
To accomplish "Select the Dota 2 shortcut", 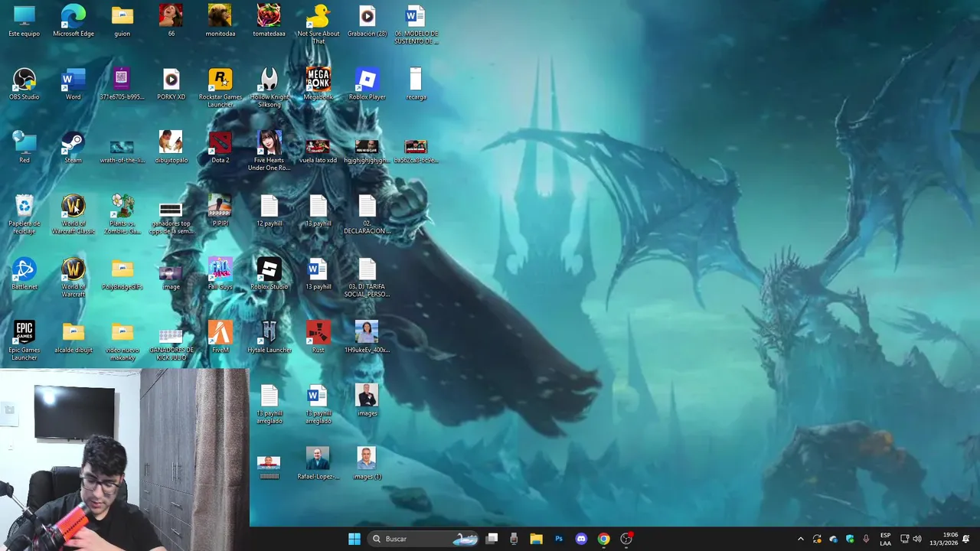I will tap(220, 148).
